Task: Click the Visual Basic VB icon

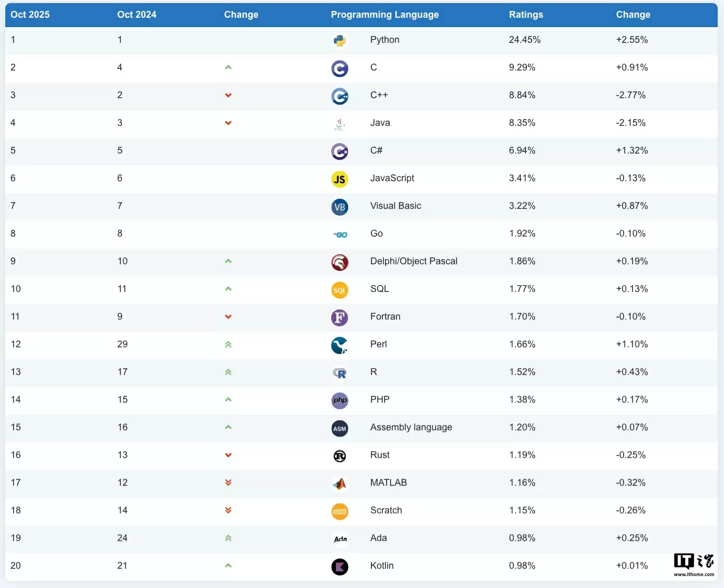Action: pos(340,207)
